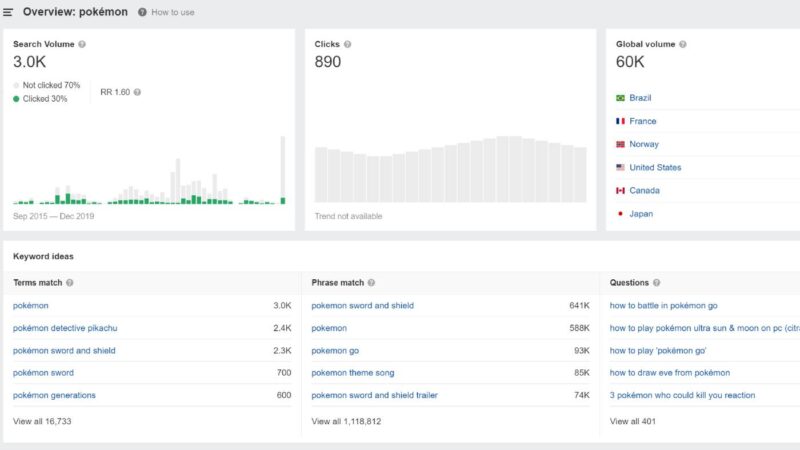The image size is (800, 450).
Task: Open Norway country link
Action: coord(644,144)
